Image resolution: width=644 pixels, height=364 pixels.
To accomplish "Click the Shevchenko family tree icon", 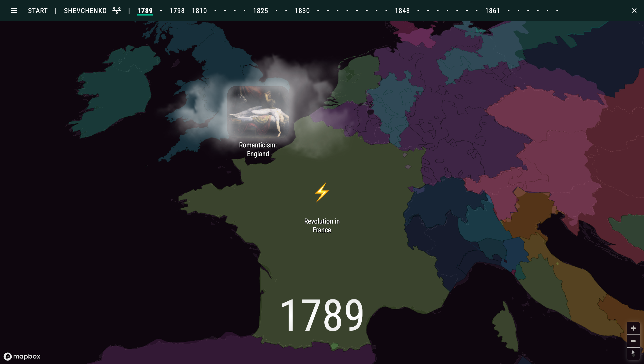I will tap(117, 10).
